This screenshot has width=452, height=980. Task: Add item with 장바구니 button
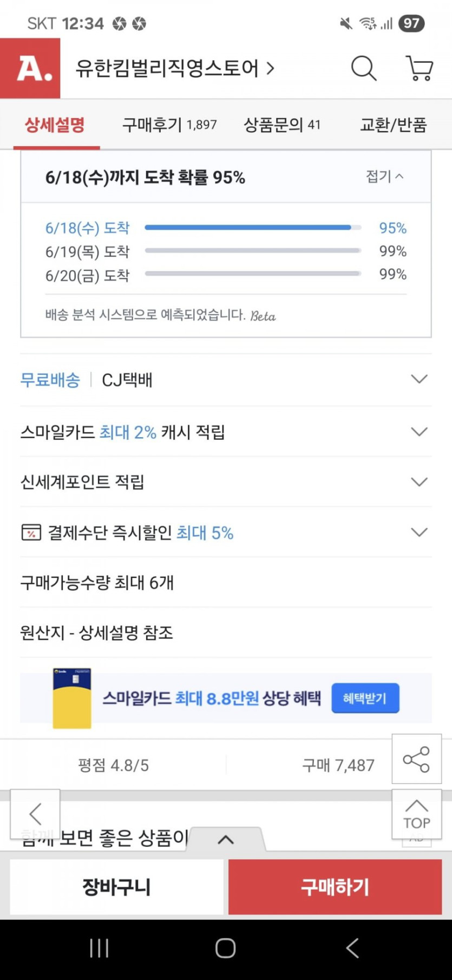click(x=116, y=887)
